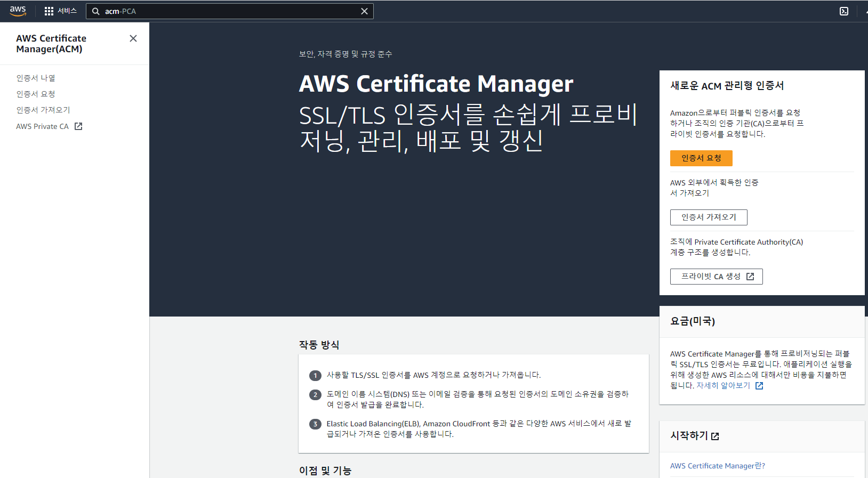Click external icon on 프라이빗 CA 생성 button

[x=750, y=277]
